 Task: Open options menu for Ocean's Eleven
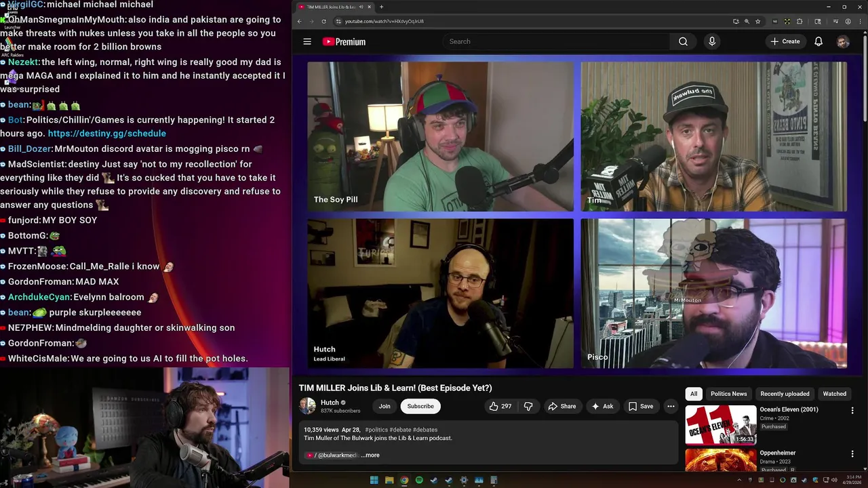point(852,410)
